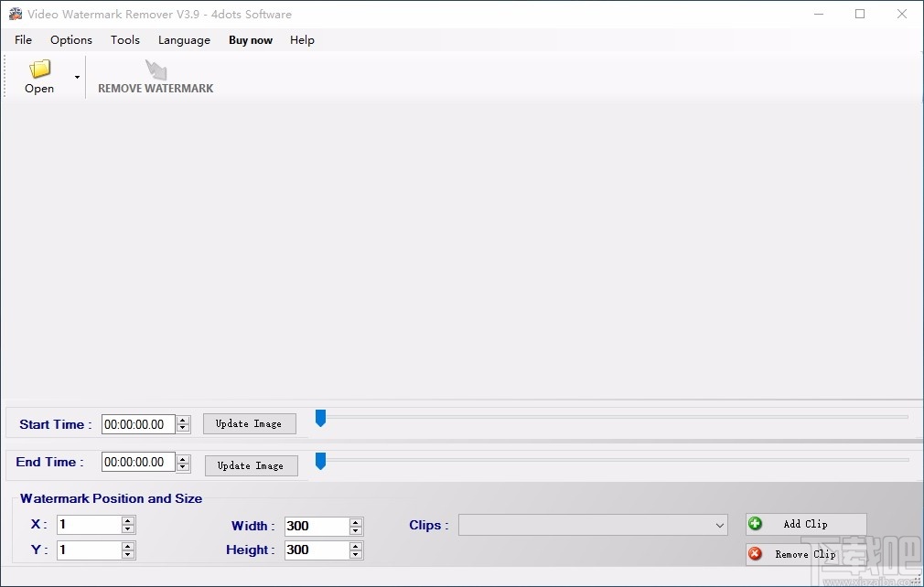Close the Video Watermark Remover window
This screenshot has width=924, height=587.
click(x=902, y=14)
